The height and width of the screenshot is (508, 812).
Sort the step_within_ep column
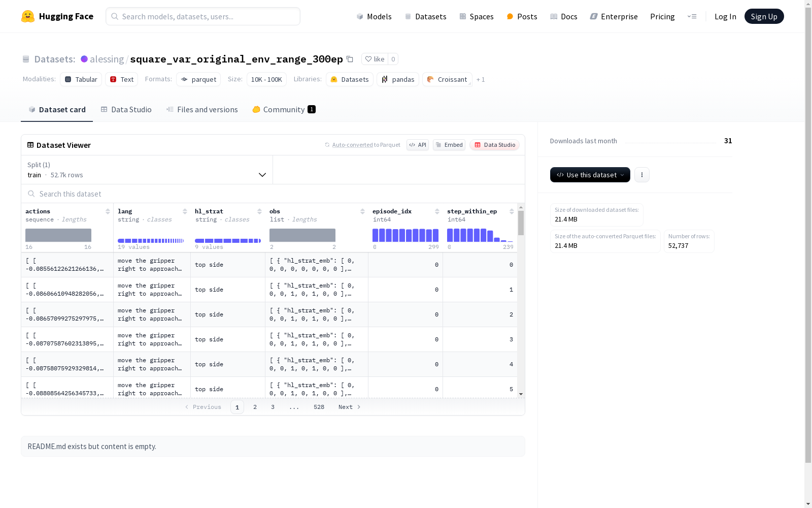pyautogui.click(x=512, y=211)
